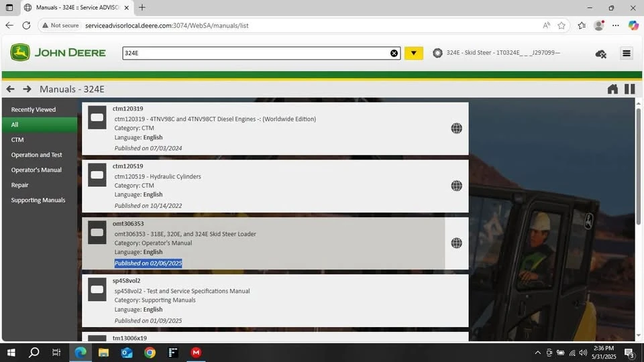Click the John Deere logo
644x362 pixels.
[58, 52]
